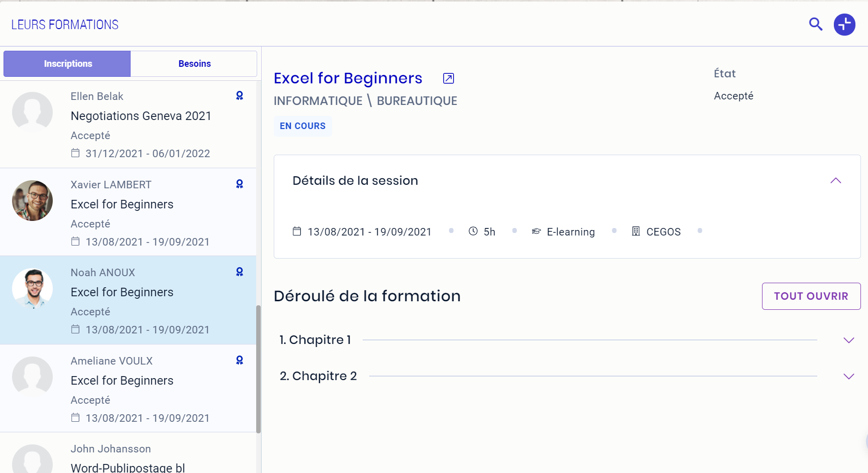Click the EN COURS status badge
The image size is (868, 473).
pos(303,126)
